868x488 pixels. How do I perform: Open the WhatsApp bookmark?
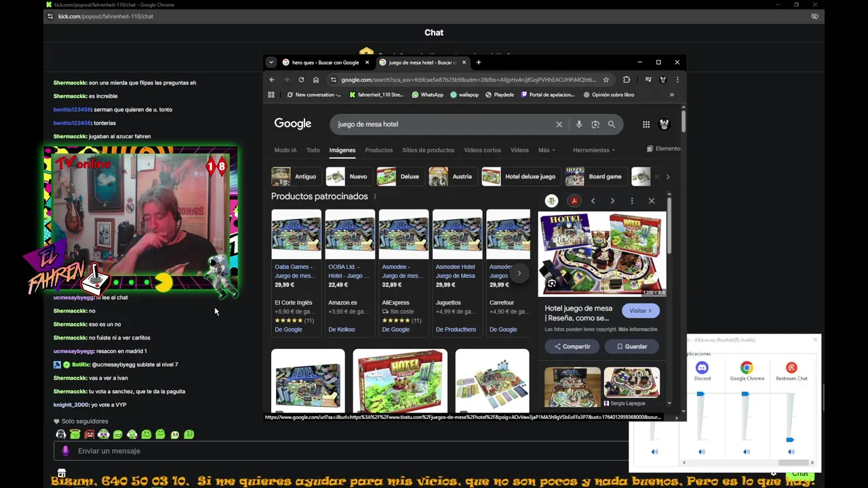pyautogui.click(x=427, y=95)
